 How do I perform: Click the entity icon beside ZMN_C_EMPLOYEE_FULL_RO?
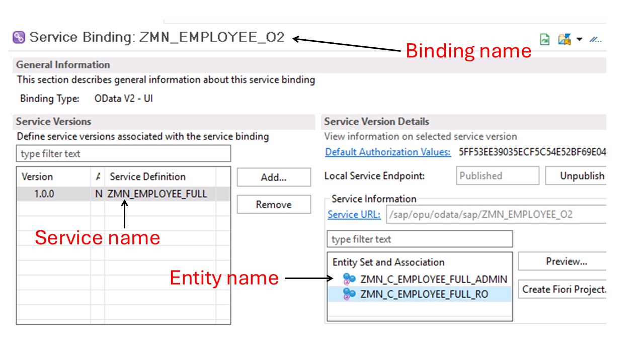(349, 294)
